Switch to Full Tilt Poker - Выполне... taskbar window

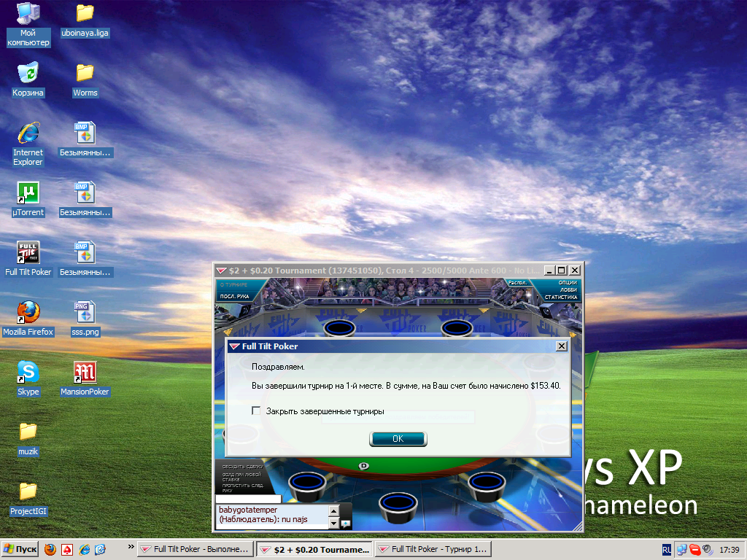[x=196, y=550]
